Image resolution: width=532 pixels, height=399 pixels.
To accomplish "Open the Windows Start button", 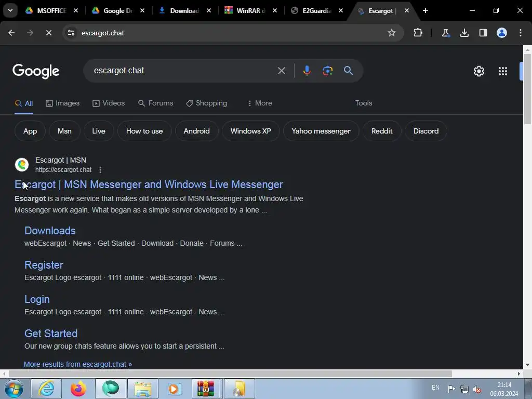I will point(14,389).
